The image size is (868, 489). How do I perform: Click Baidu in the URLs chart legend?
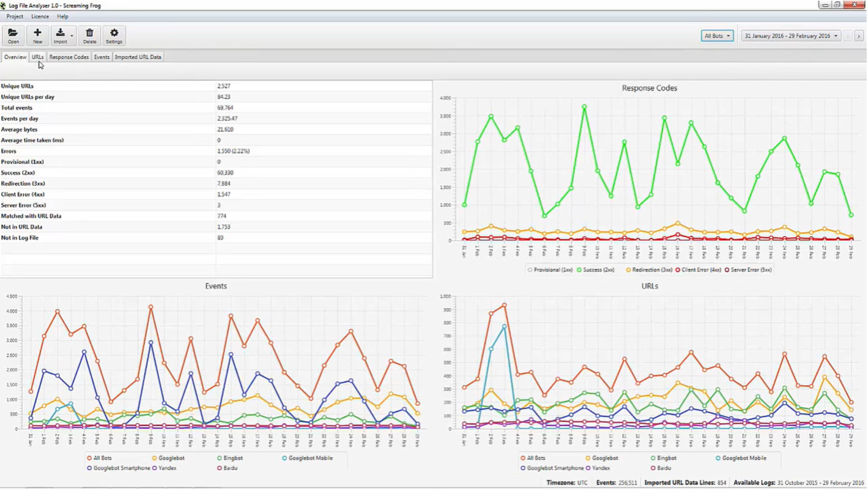tap(661, 468)
